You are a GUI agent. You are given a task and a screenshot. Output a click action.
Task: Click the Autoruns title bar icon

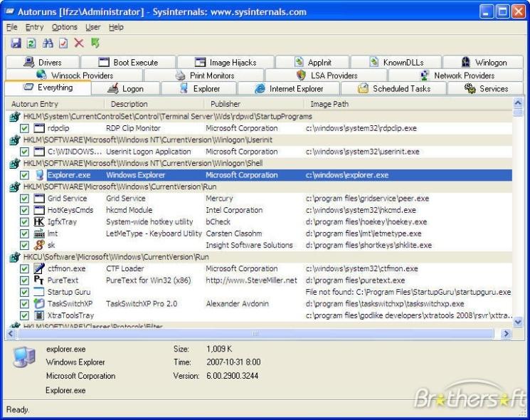click(x=10, y=11)
